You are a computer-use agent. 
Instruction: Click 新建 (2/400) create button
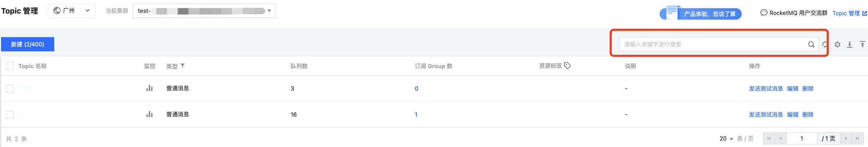(x=27, y=44)
